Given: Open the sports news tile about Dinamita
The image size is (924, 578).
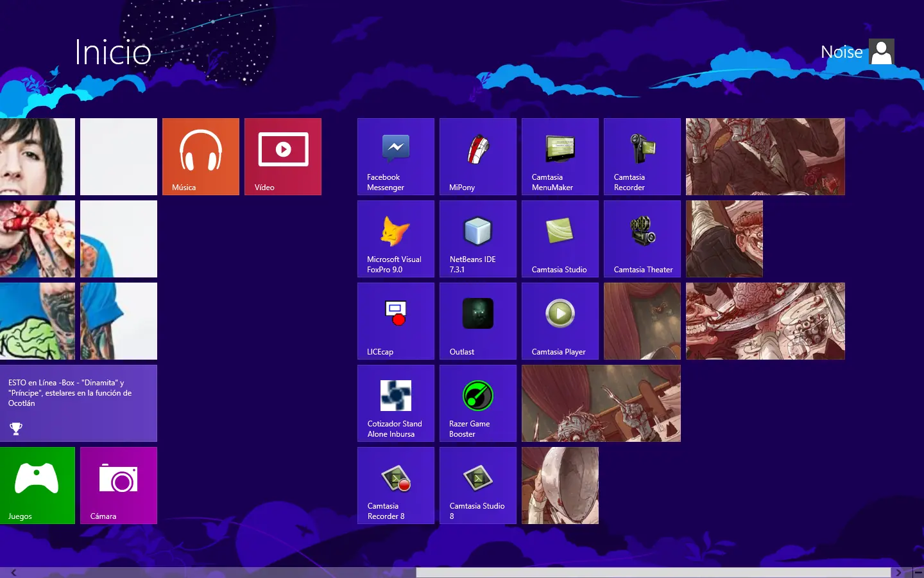Looking at the screenshot, I should pyautogui.click(x=78, y=403).
